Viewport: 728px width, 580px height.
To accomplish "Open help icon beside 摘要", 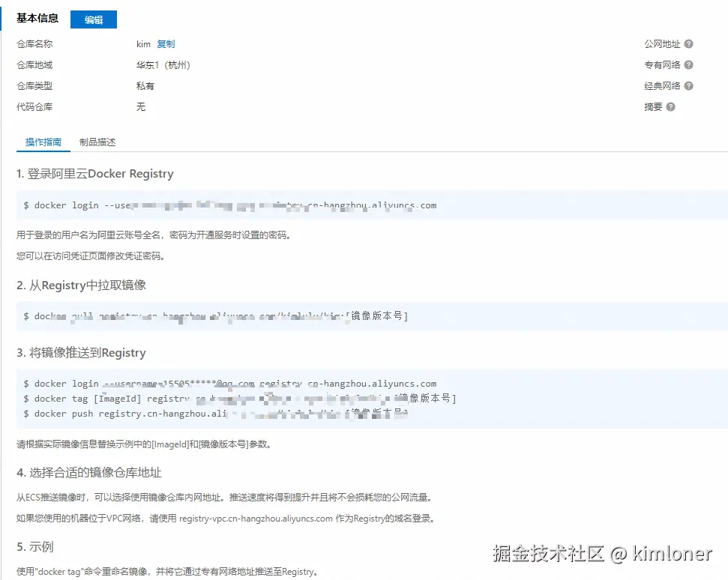I will [x=670, y=106].
